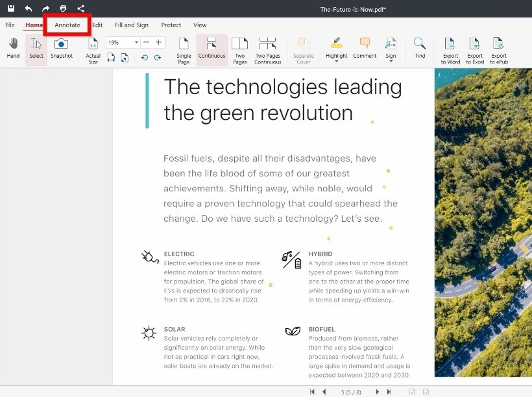532x397 pixels.
Task: Click the 19% zoom input field
Action: pos(120,42)
